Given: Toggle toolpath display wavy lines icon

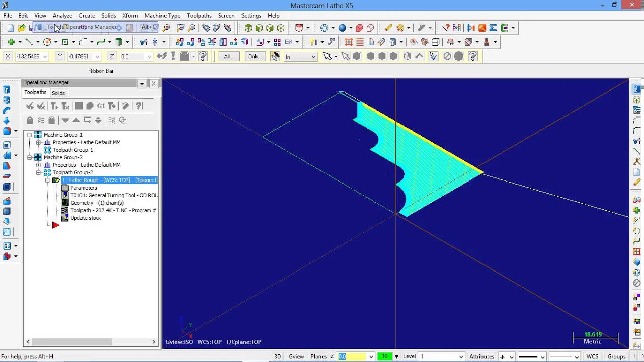Looking at the screenshot, I should point(41,120).
